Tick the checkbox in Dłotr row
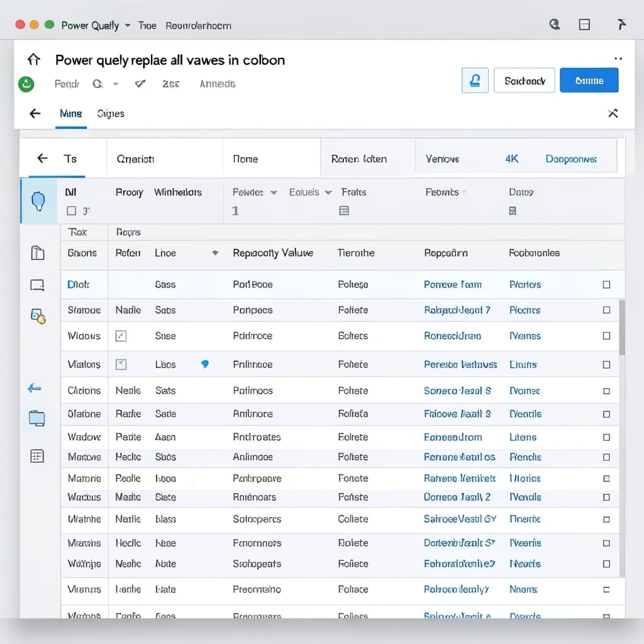 coord(606,285)
